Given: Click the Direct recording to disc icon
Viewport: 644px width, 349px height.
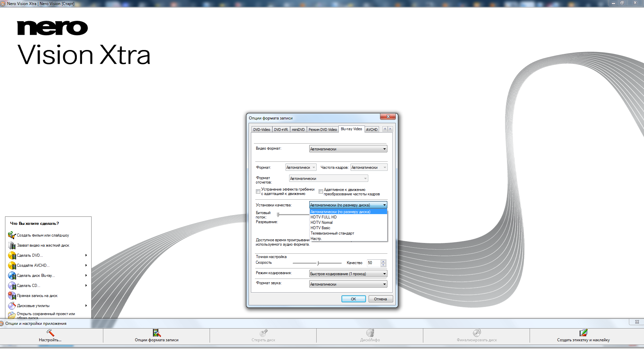Looking at the screenshot, I should 12,296.
